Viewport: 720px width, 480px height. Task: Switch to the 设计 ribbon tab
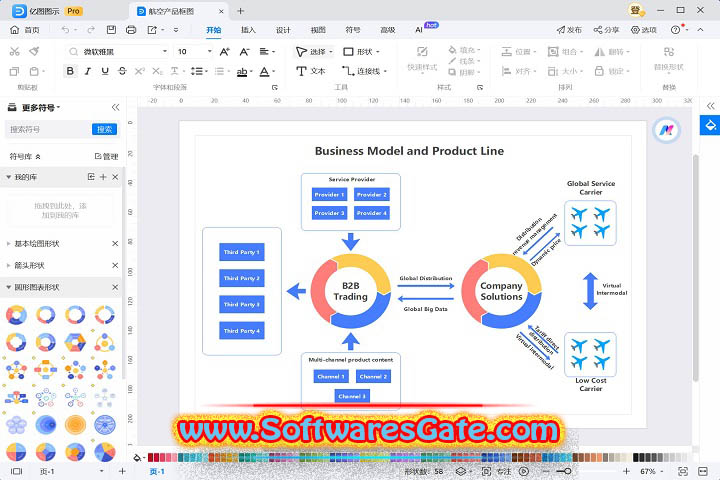point(283,30)
